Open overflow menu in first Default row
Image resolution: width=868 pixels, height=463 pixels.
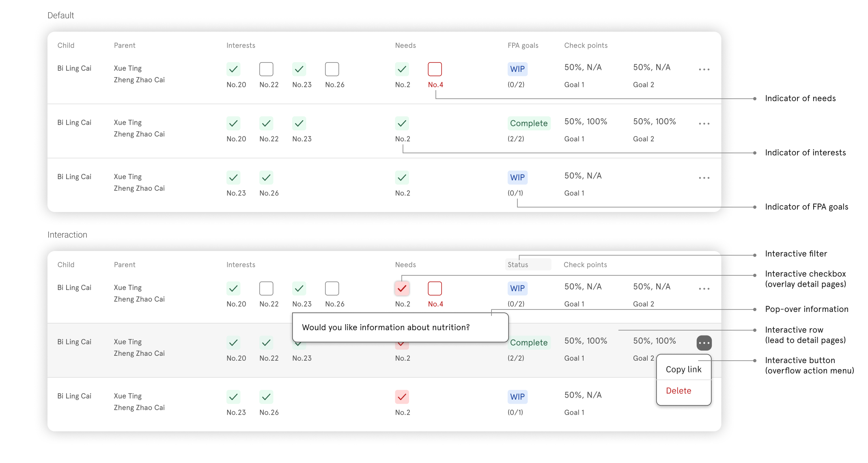[x=704, y=69]
